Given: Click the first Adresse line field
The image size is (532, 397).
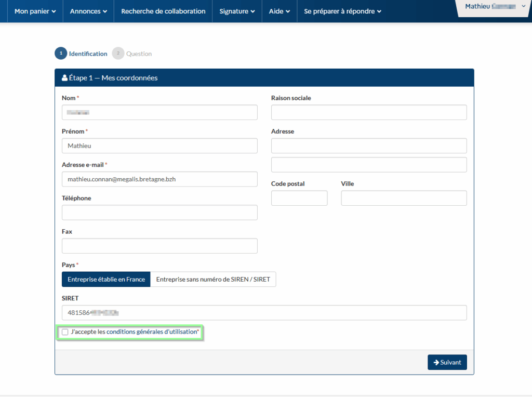Looking at the screenshot, I should coord(369,145).
